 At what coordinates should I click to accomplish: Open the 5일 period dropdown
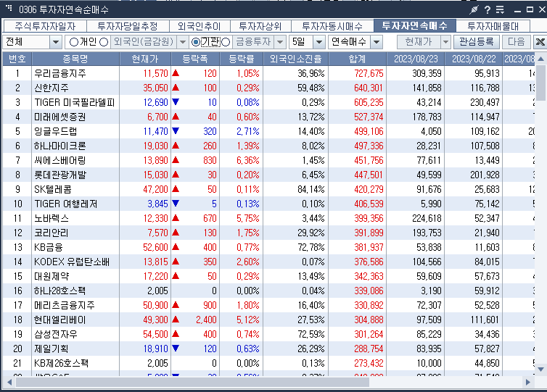pos(319,42)
